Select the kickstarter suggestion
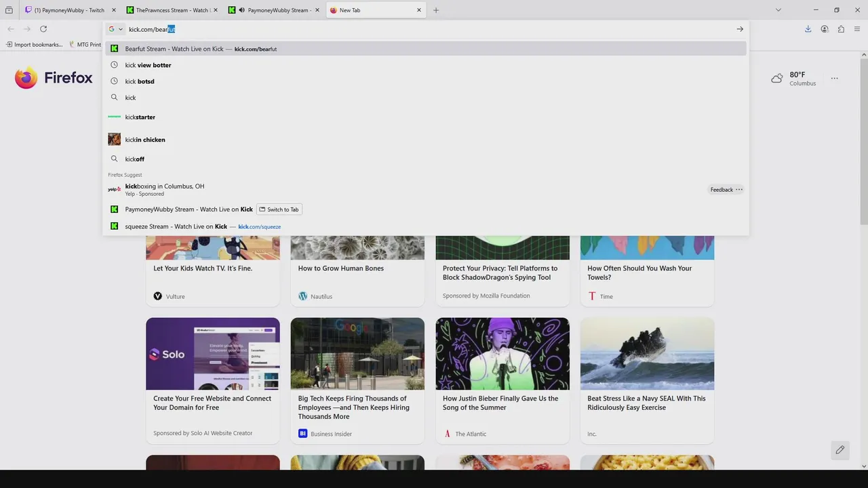The height and width of the screenshot is (488, 868). pyautogui.click(x=426, y=117)
